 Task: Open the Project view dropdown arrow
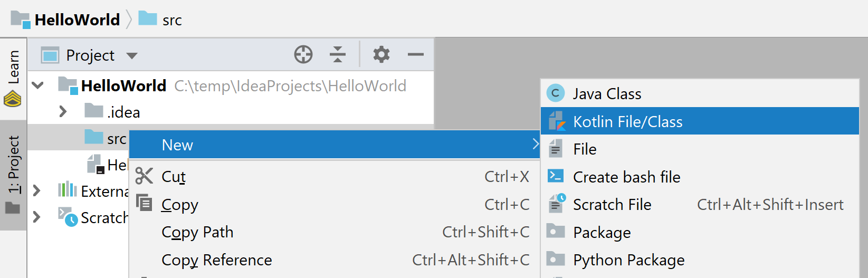[132, 56]
